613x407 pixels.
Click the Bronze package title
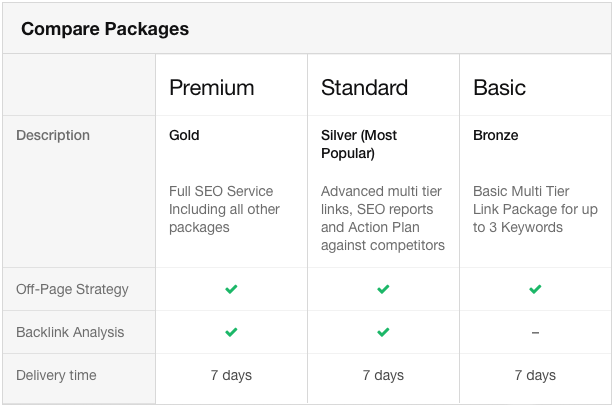coord(496,135)
